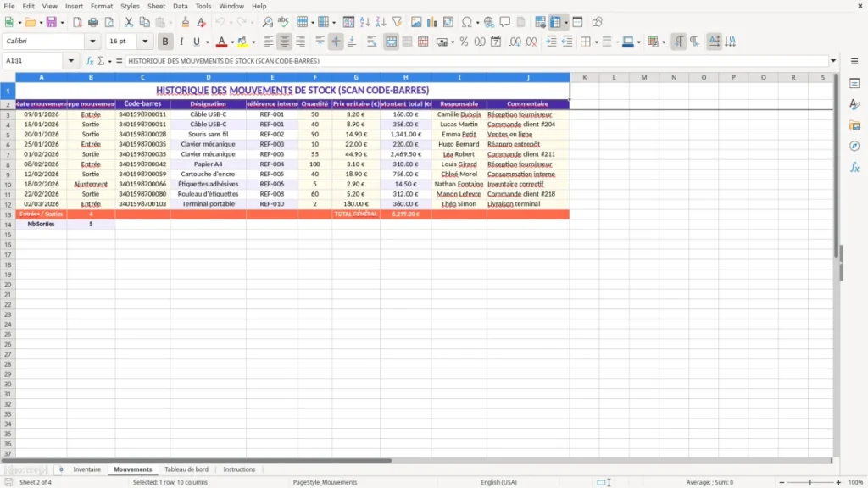The width and height of the screenshot is (868, 488).
Task: Click the Clear Direct Formatting icon
Action: click(x=202, y=22)
